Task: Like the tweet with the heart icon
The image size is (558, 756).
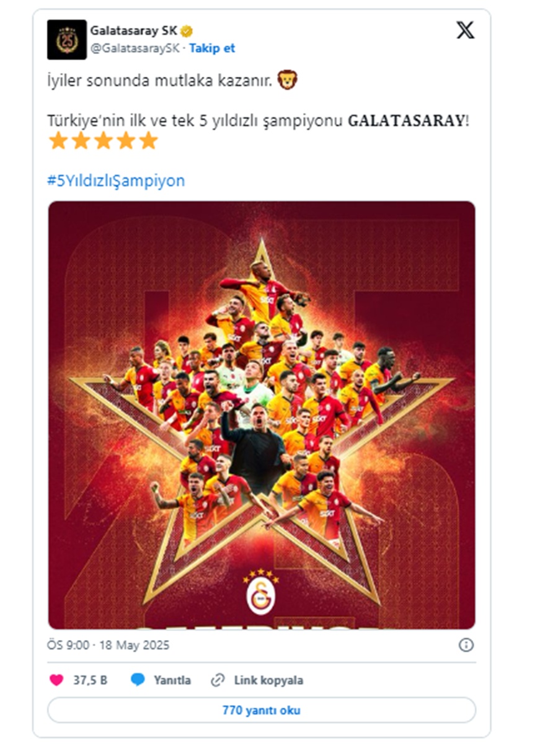Action: pos(56,680)
